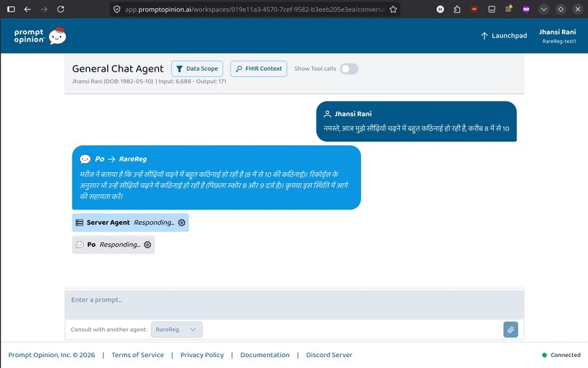Open Terms of Service link
Image resolution: width=588 pixels, height=368 pixels.
tap(138, 356)
